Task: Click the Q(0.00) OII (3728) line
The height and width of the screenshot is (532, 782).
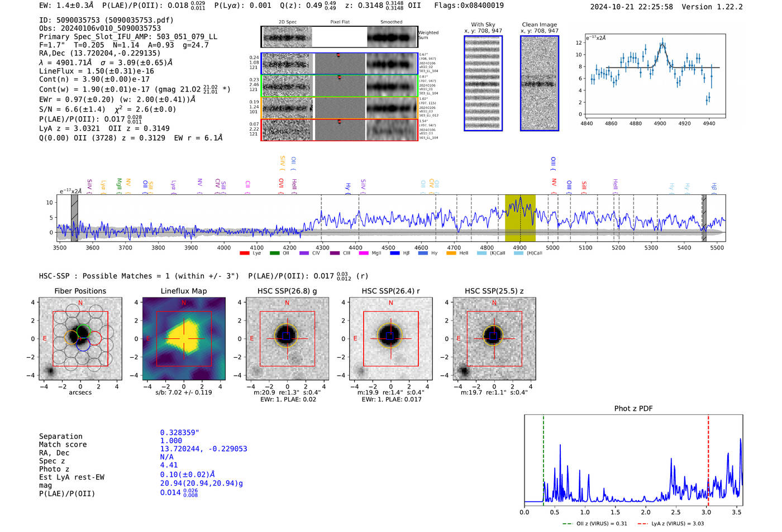Action: pyautogui.click(x=131, y=138)
